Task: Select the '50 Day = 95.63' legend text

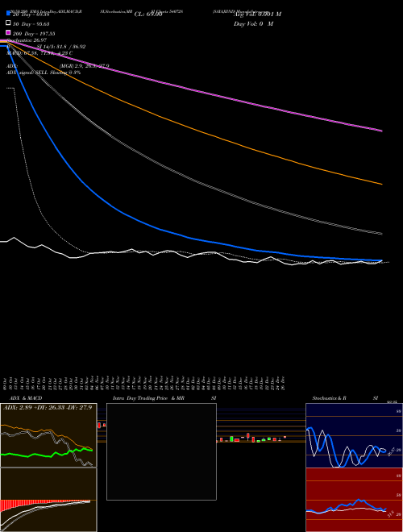Action: (x=31, y=24)
